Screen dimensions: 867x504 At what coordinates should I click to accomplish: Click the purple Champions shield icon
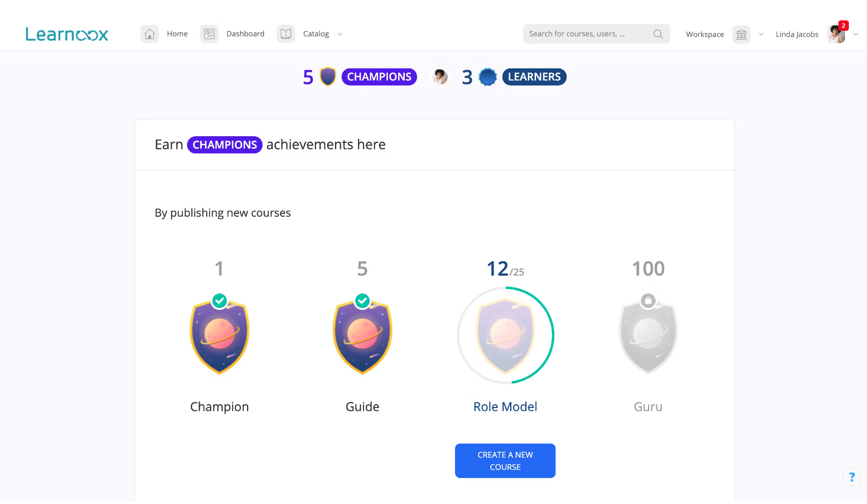tap(328, 77)
